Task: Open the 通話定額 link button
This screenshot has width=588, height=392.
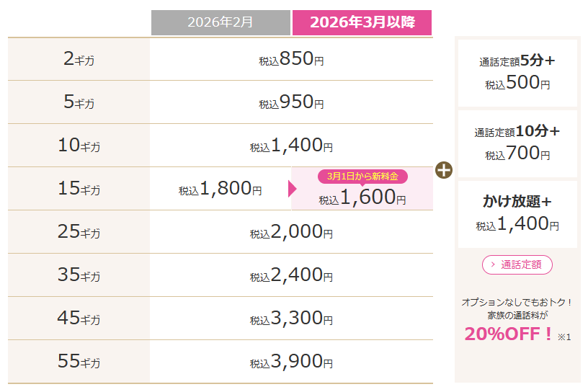Action: point(517,264)
